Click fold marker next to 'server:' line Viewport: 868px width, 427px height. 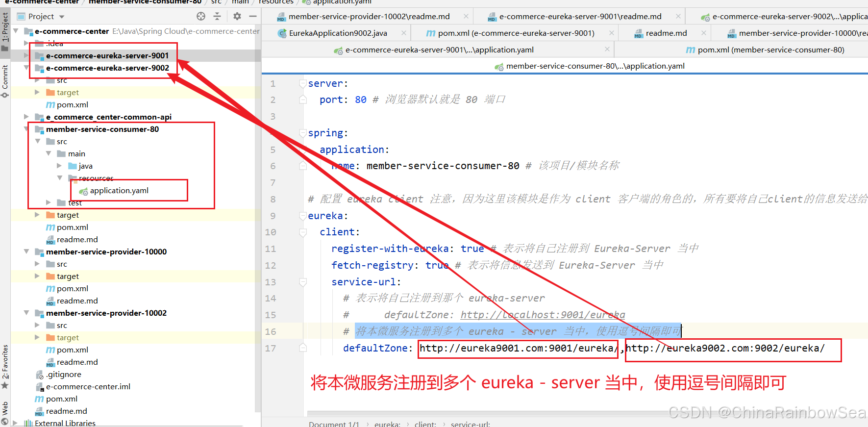[x=303, y=84]
